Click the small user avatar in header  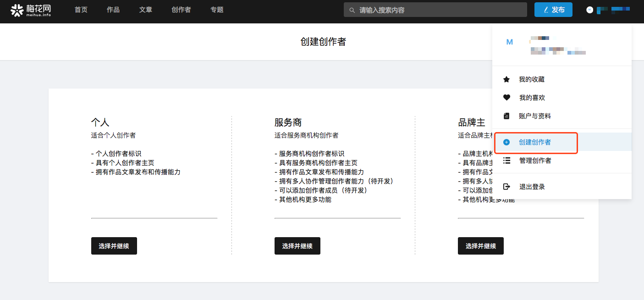590,10
